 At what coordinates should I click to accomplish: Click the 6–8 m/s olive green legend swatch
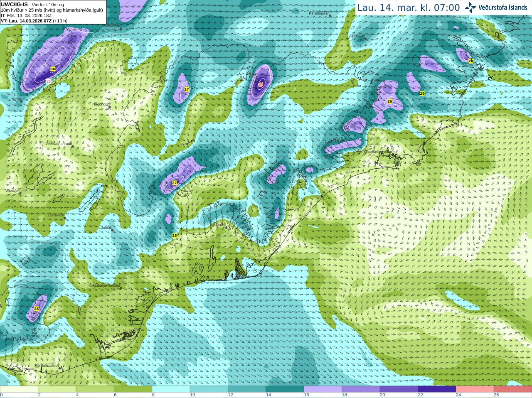click(133, 389)
